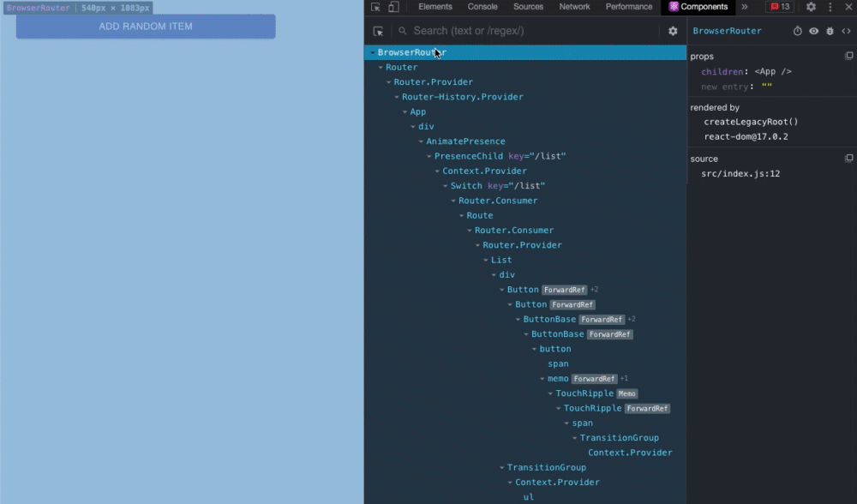857x504 pixels.
Task: Click the eye icon to inspect DOM element
Action: [x=812, y=30]
